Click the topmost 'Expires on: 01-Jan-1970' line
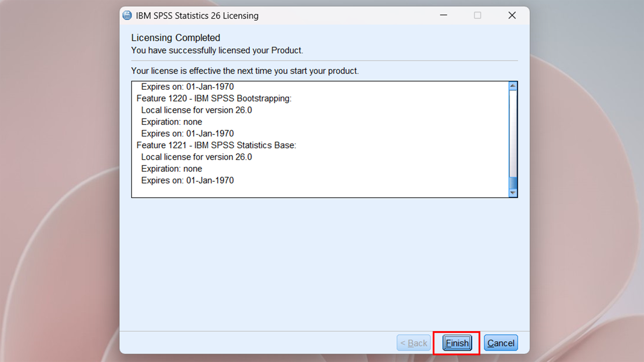 (x=187, y=87)
